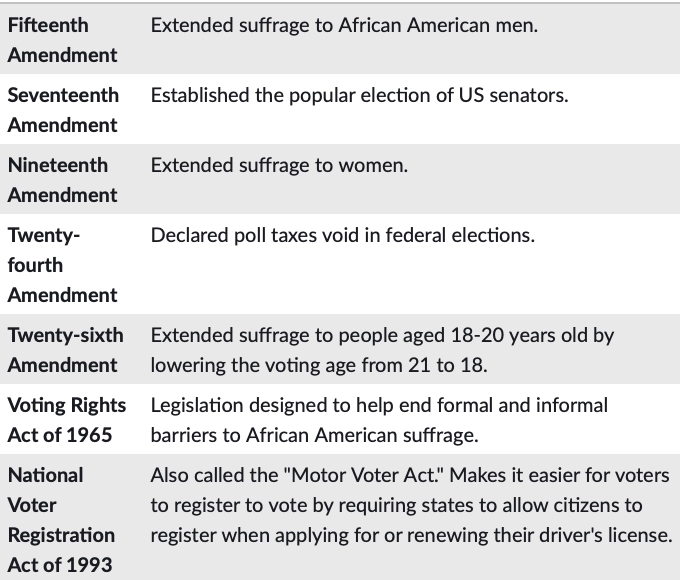
Task: Click the Twenty-fourth Amendment row label
Action: pos(62,265)
